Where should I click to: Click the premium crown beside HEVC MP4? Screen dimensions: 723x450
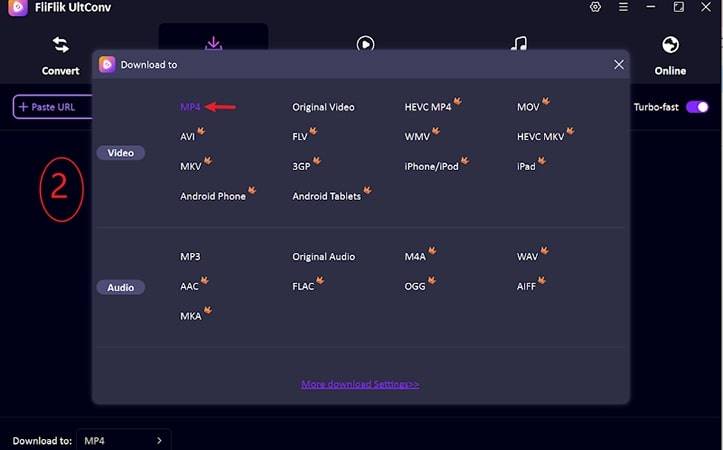tap(457, 101)
